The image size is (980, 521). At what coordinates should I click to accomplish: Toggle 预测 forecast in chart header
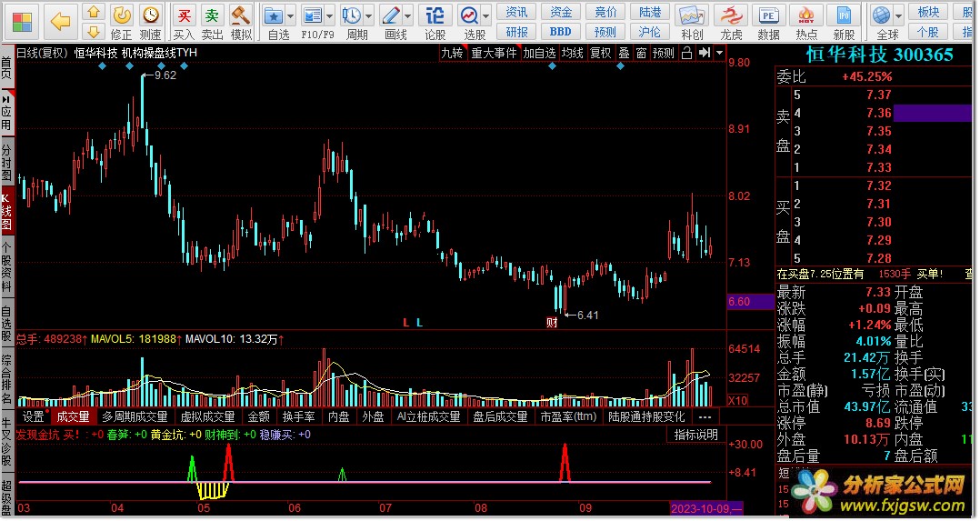coord(663,53)
